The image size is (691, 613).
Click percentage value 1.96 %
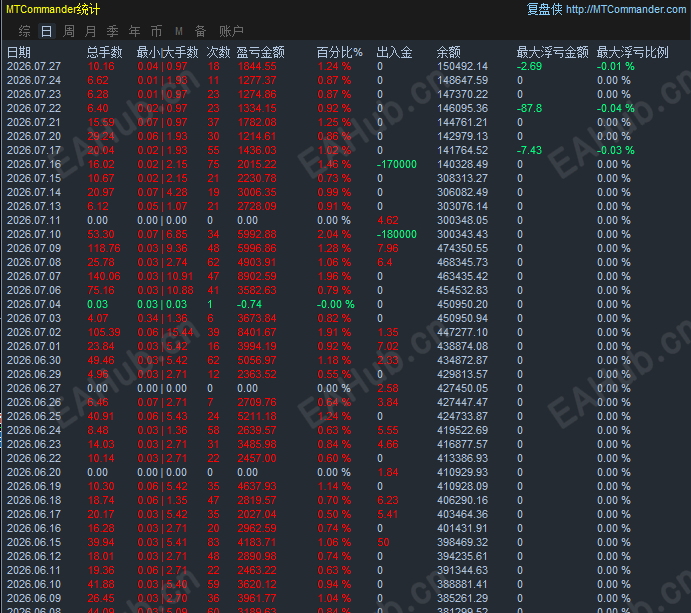[334, 276]
